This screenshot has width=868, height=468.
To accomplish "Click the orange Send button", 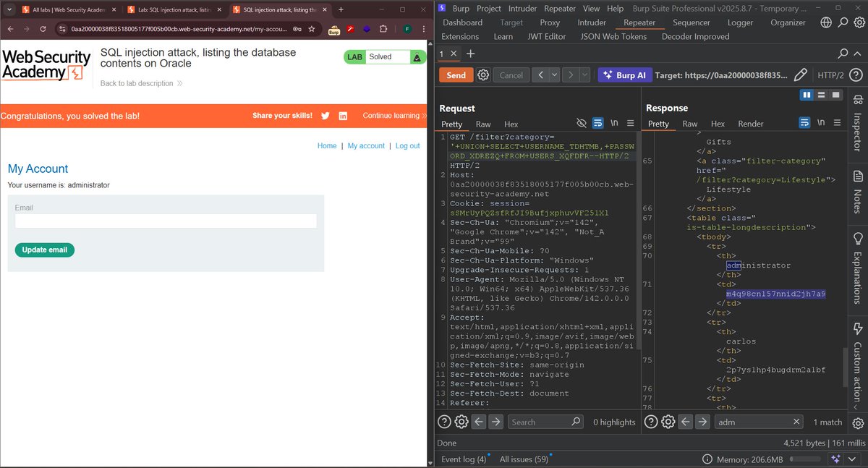I will (x=456, y=75).
